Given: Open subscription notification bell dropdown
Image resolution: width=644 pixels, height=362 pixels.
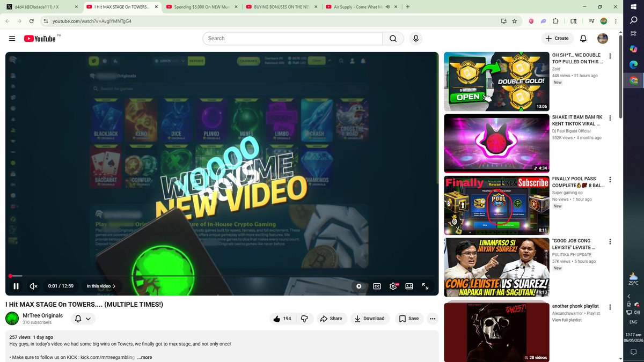Looking at the screenshot, I should click(83, 319).
